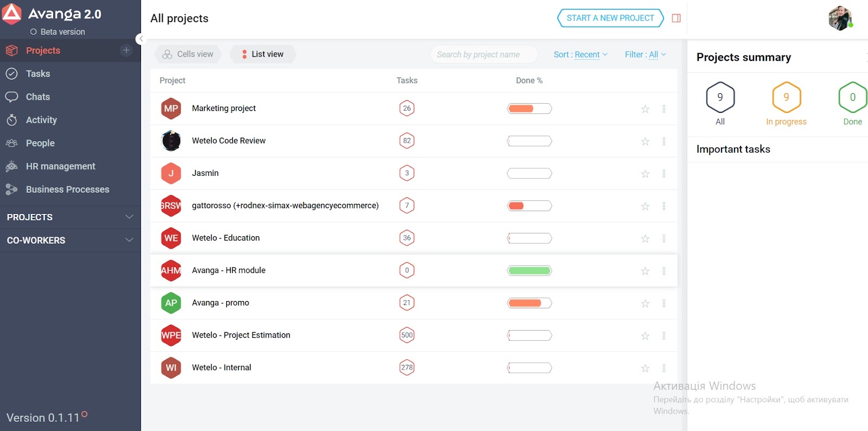The height and width of the screenshot is (431, 868).
Task: Expand the PROJECTS sidebar section
Action: pos(71,217)
